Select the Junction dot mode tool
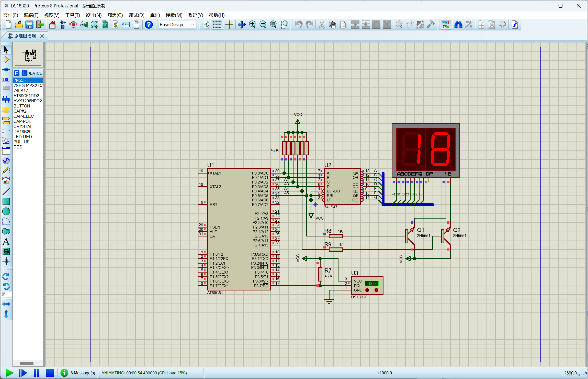588x379 pixels. coord(6,70)
